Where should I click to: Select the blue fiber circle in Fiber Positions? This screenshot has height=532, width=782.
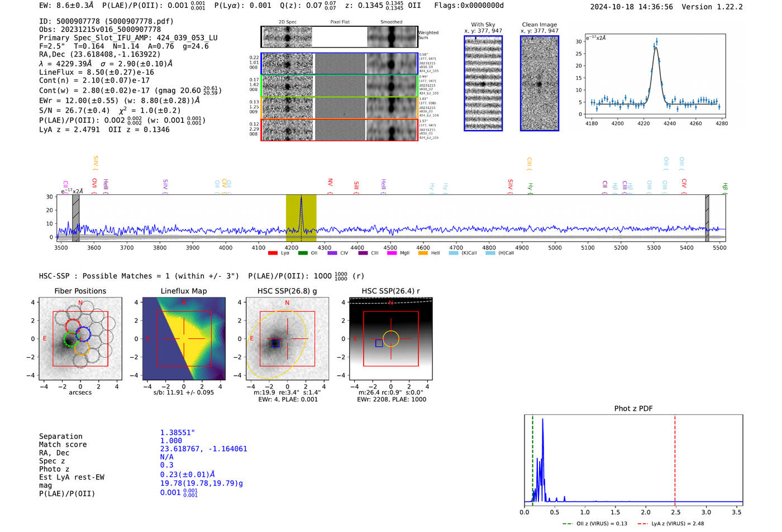click(83, 334)
